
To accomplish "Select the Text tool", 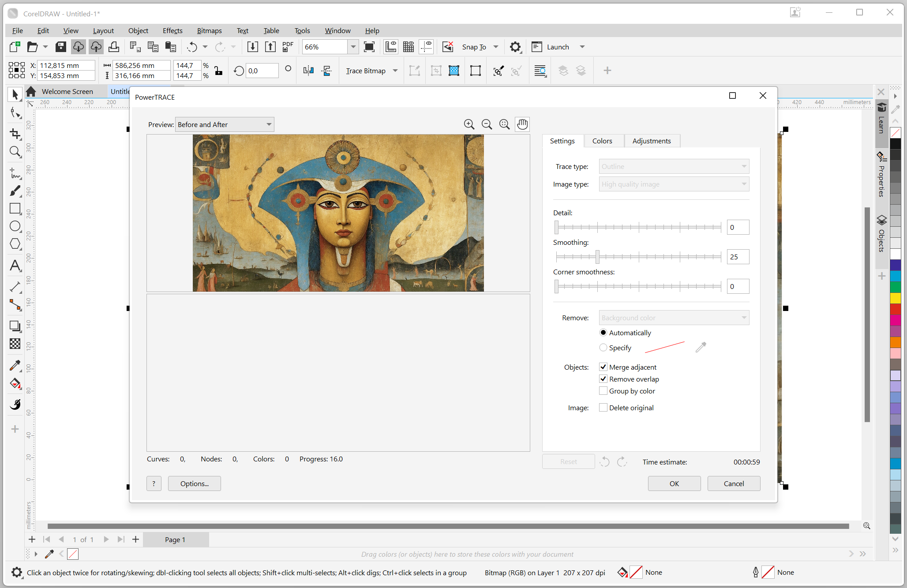I will pyautogui.click(x=15, y=266).
